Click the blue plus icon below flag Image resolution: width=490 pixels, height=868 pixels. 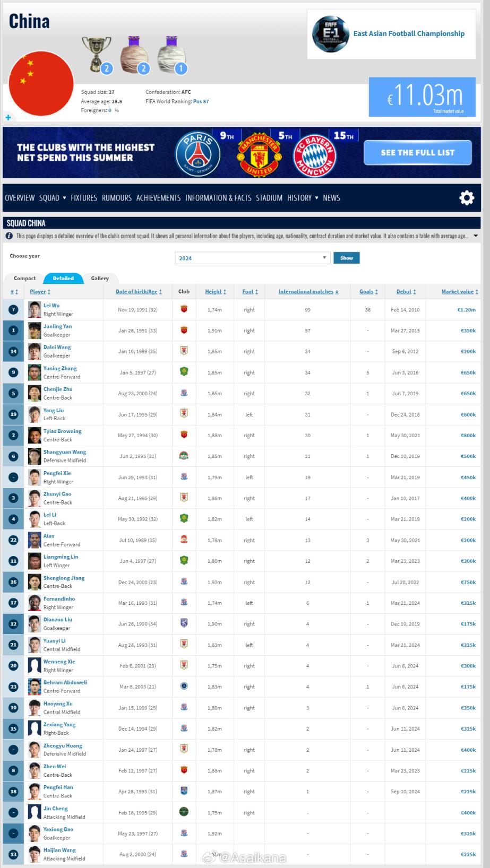[x=8, y=117]
